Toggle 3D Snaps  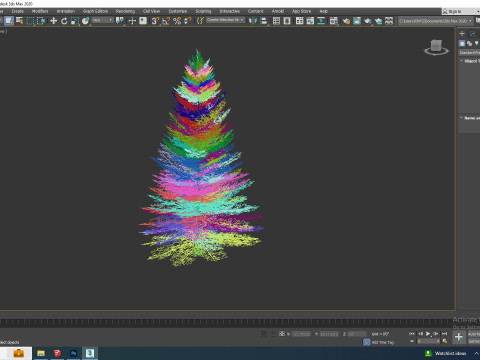click(x=155, y=21)
